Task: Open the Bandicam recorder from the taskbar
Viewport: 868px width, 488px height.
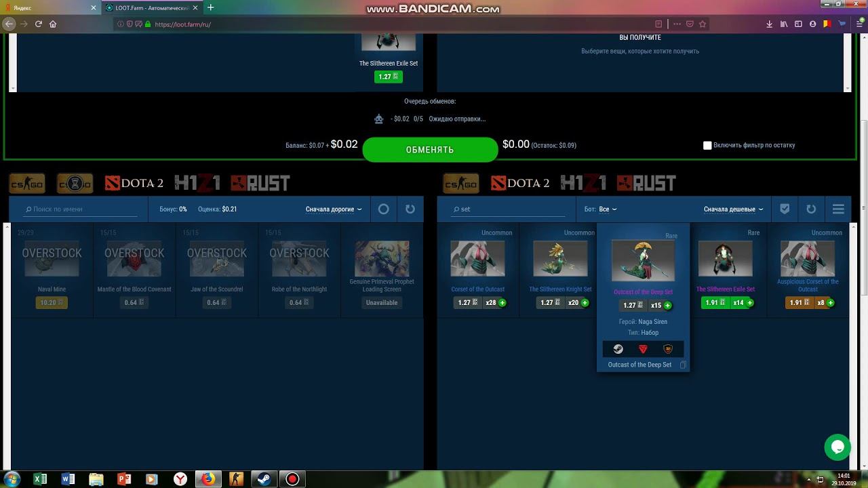Action: tap(292, 479)
